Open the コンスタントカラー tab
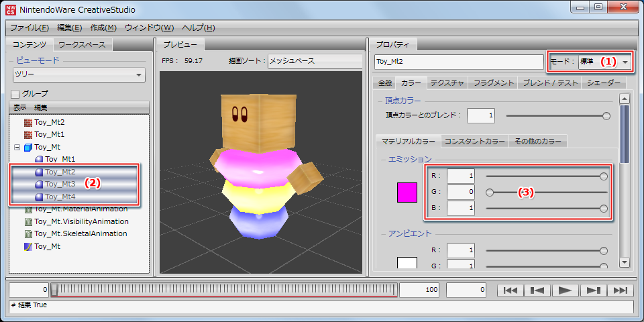Viewport: 644px width, 322px height. coord(474,142)
